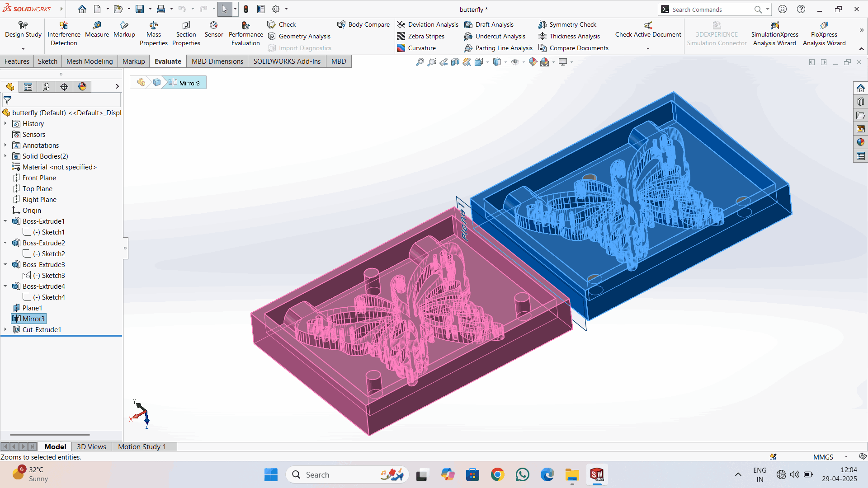868x488 pixels.
Task: Click the Home button in toolbar
Action: pyautogui.click(x=82, y=9)
